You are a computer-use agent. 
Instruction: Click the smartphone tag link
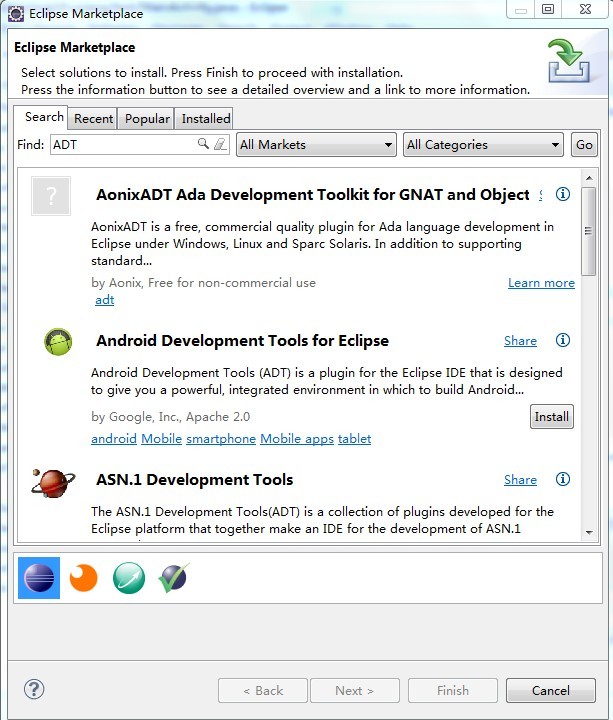pos(221,439)
